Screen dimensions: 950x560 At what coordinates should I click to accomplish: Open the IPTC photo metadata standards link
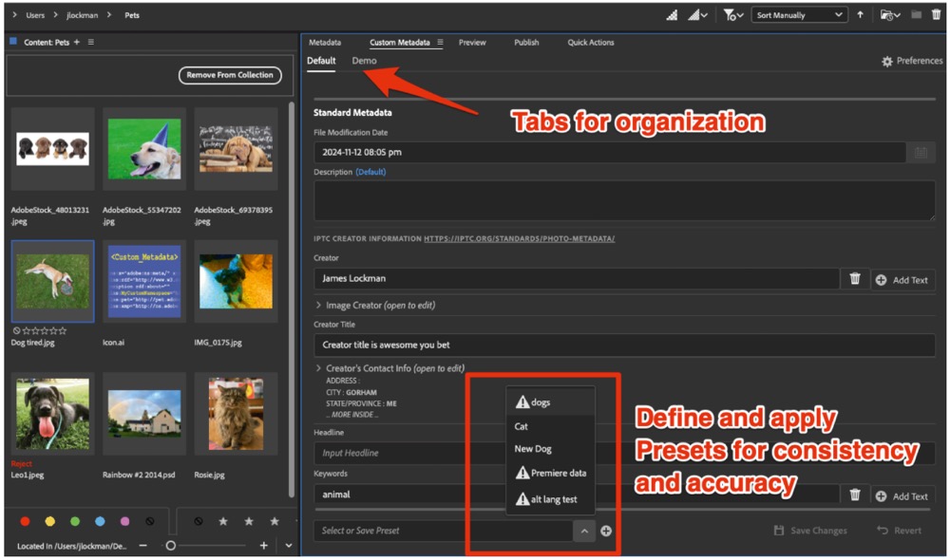[519, 238]
